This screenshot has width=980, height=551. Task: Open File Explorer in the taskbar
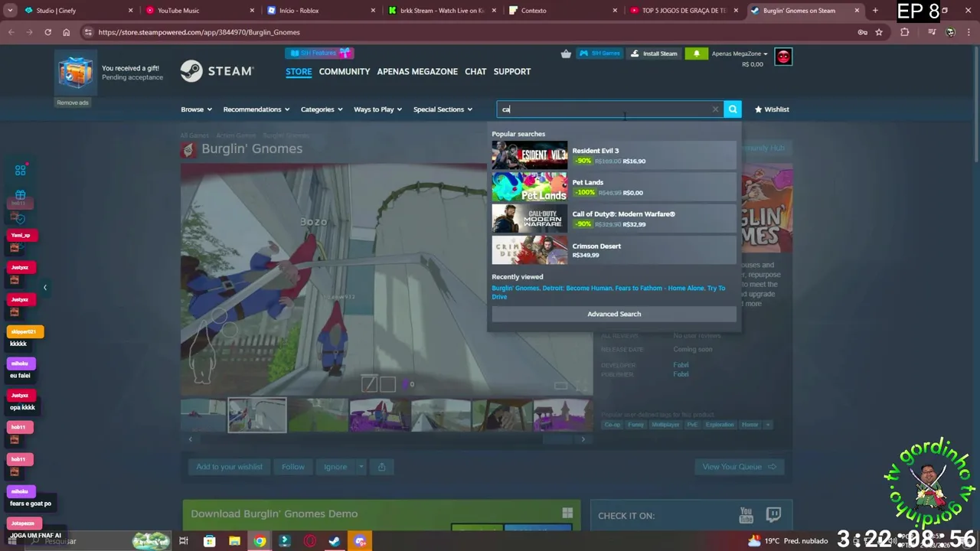(234, 541)
